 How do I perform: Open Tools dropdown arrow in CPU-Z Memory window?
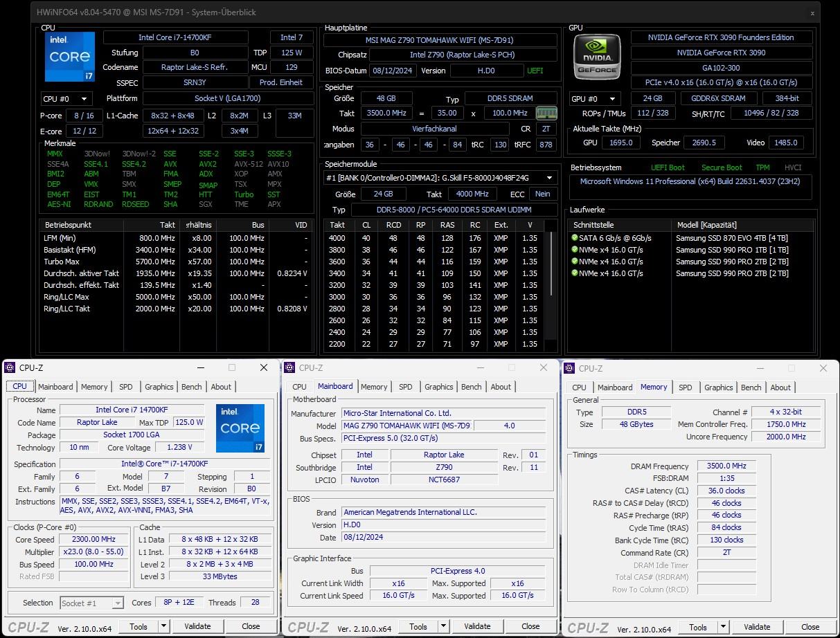click(x=723, y=627)
